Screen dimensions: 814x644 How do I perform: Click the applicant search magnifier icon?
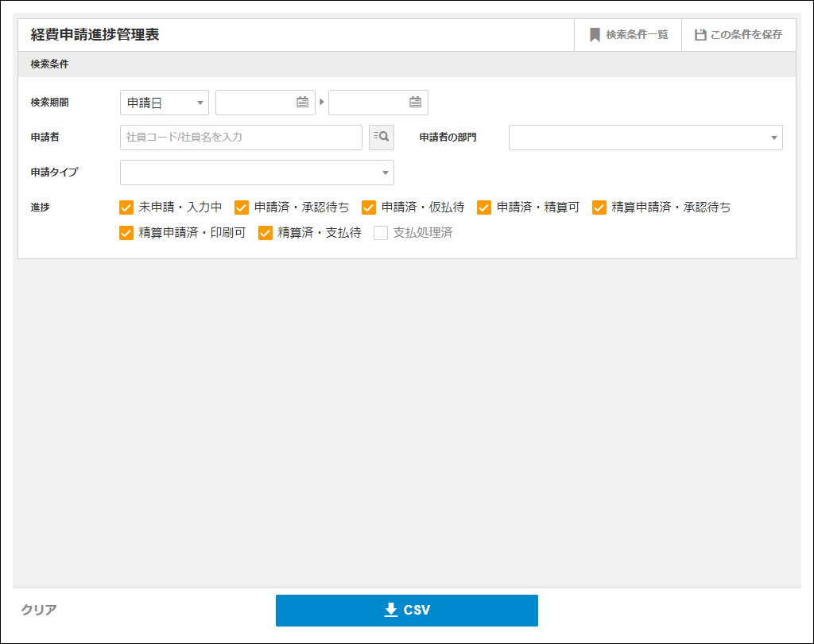(x=382, y=137)
